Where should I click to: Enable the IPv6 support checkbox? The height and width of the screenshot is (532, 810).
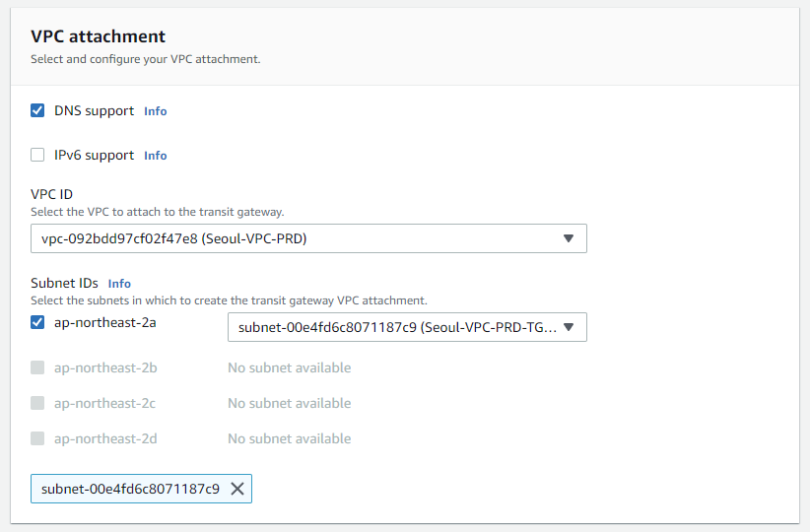tap(37, 155)
